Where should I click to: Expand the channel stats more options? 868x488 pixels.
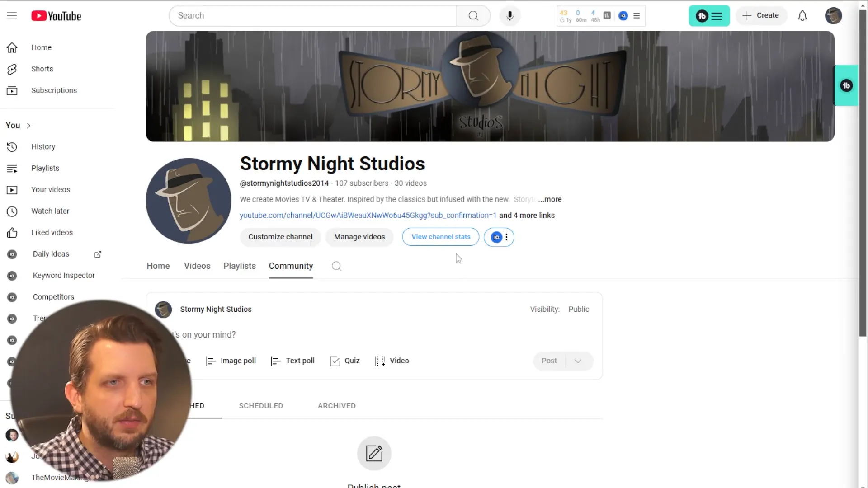pyautogui.click(x=507, y=237)
